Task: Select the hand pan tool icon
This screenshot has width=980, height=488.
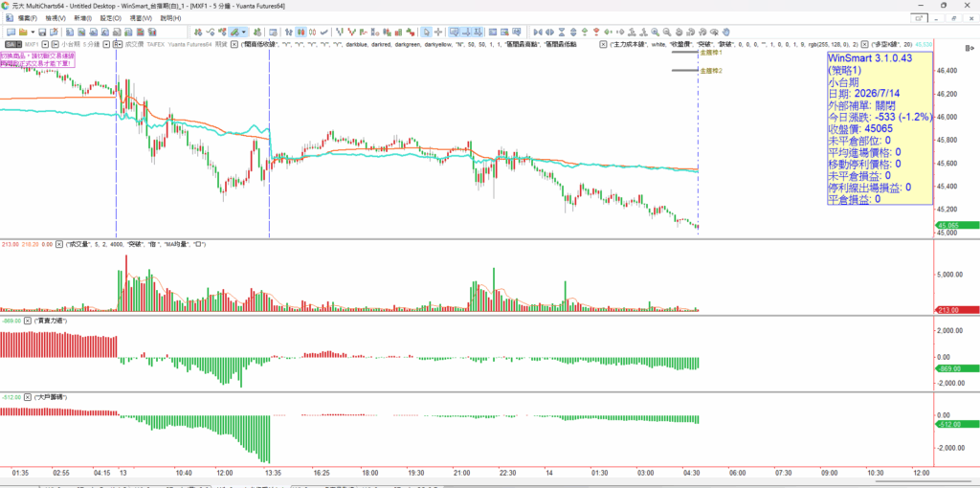Action: pyautogui.click(x=725, y=32)
